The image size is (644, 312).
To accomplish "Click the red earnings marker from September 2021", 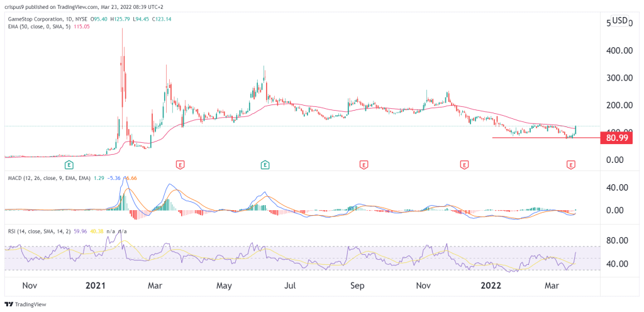I will point(363,165).
